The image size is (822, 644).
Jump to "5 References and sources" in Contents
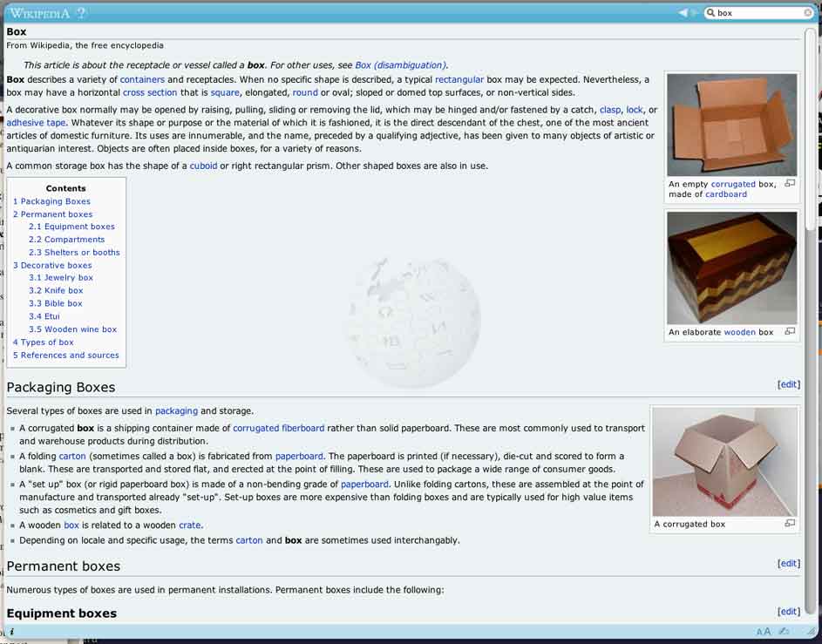pos(66,355)
